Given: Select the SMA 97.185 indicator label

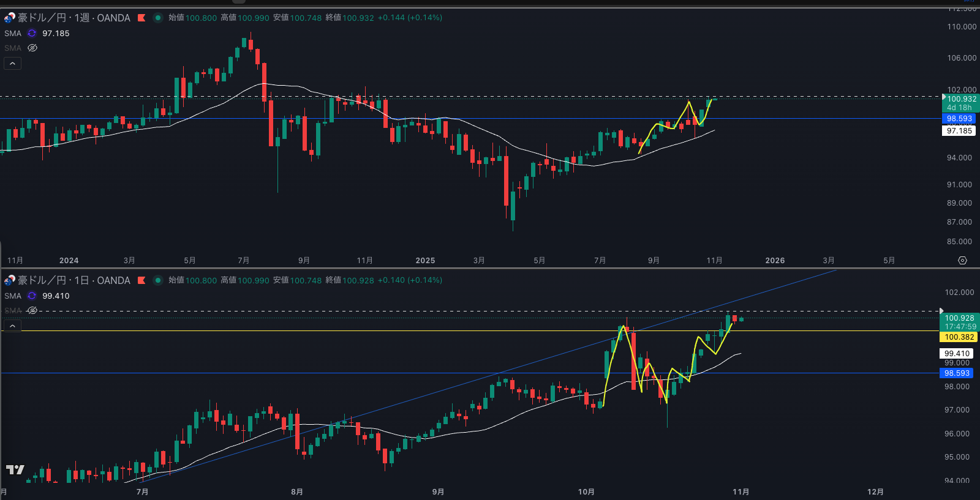Looking at the screenshot, I should (x=13, y=34).
